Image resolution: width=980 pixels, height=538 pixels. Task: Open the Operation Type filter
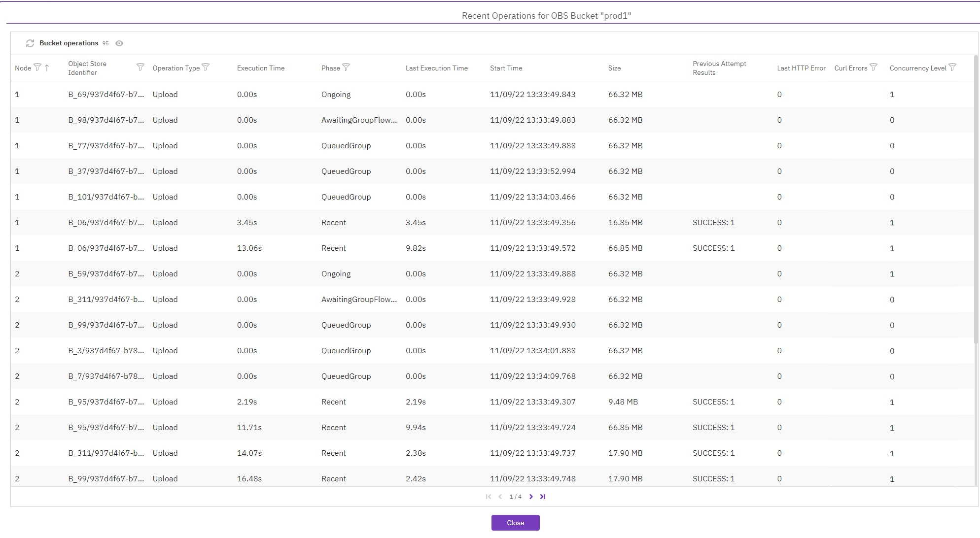pos(206,67)
